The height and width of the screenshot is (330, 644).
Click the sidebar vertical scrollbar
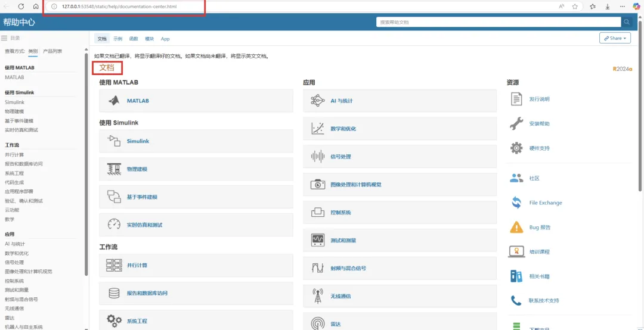(86, 164)
